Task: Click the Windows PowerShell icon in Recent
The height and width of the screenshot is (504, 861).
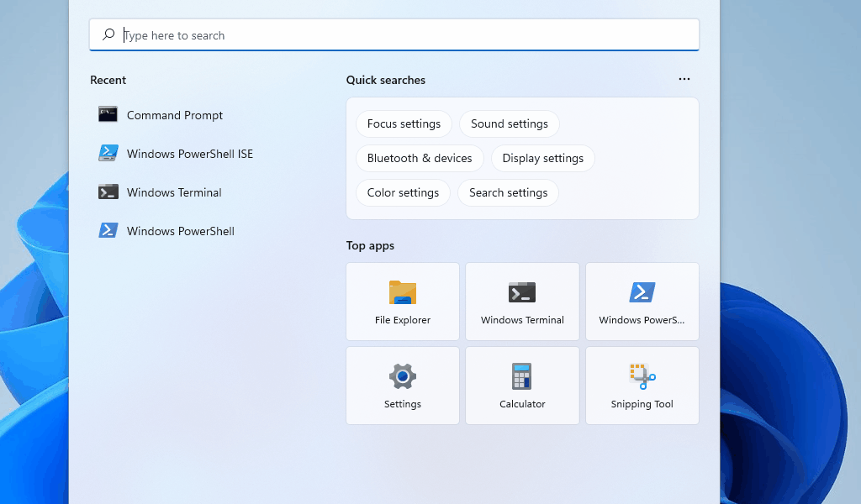Action: click(x=108, y=230)
